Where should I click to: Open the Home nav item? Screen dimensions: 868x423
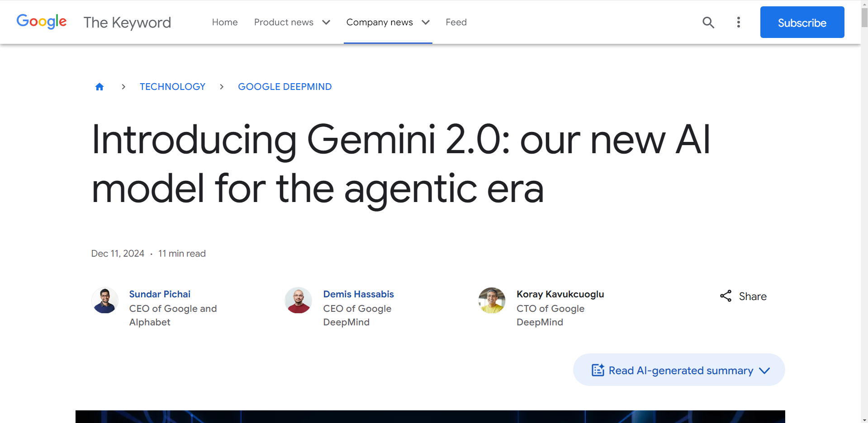tap(225, 22)
